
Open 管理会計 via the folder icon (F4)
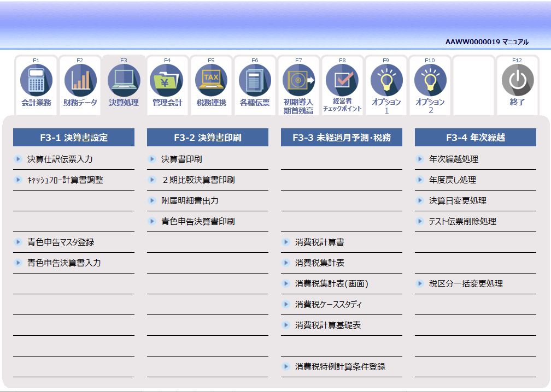(x=167, y=79)
